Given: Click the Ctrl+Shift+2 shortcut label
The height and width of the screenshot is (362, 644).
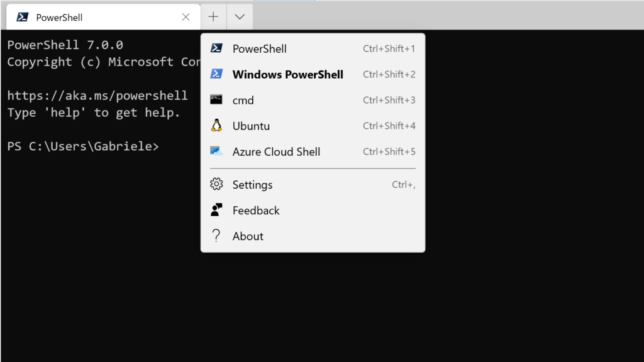Looking at the screenshot, I should click(389, 74).
